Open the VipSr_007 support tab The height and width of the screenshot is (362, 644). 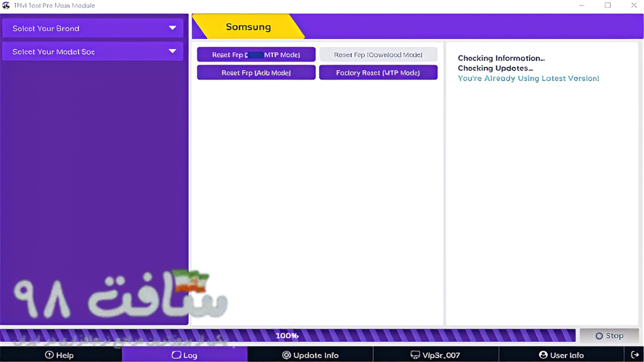[x=436, y=355]
